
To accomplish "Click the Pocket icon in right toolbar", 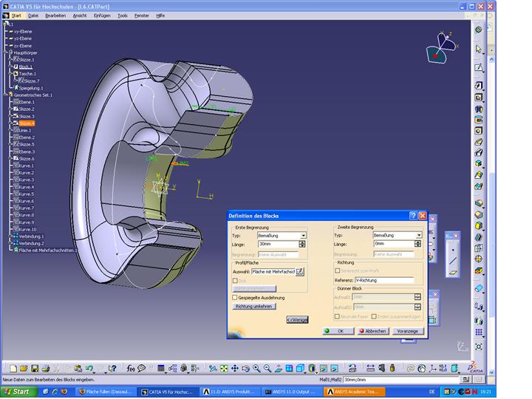I will pos(478,98).
